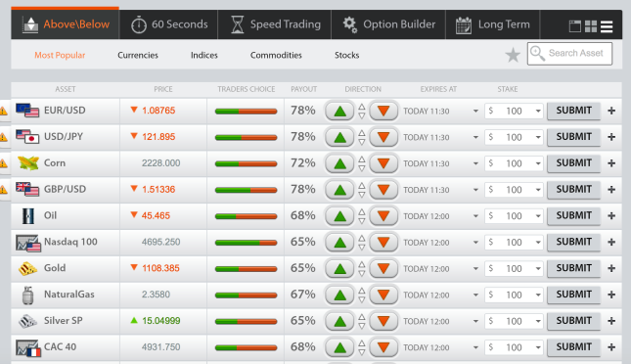The image size is (631, 364).
Task: Filter assets by Most Popular
Action: 60,55
